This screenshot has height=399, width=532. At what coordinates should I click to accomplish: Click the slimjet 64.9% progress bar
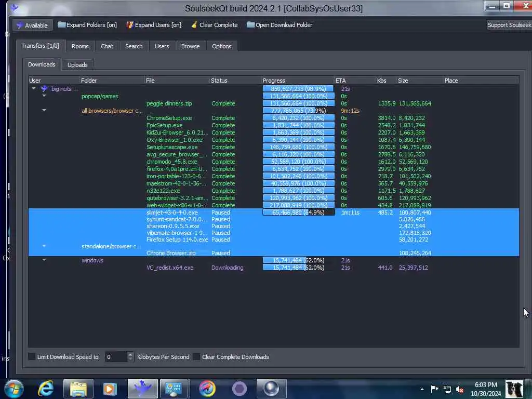tap(299, 212)
